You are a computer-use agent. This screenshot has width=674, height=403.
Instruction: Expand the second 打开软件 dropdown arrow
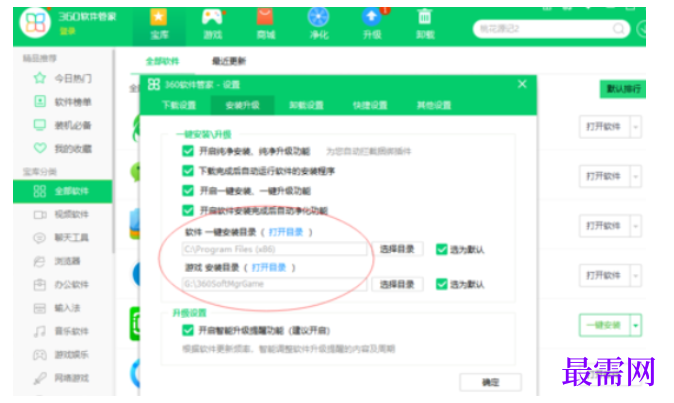[x=636, y=176]
